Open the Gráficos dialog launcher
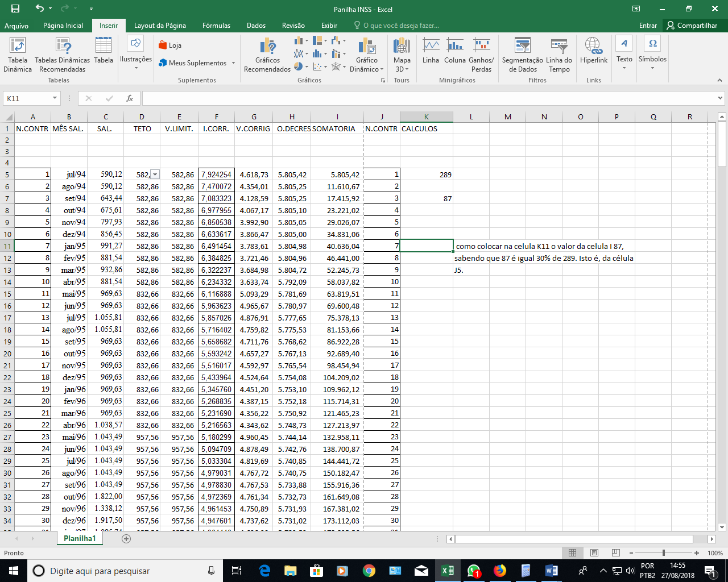Image resolution: width=728 pixels, height=582 pixels. (x=383, y=81)
